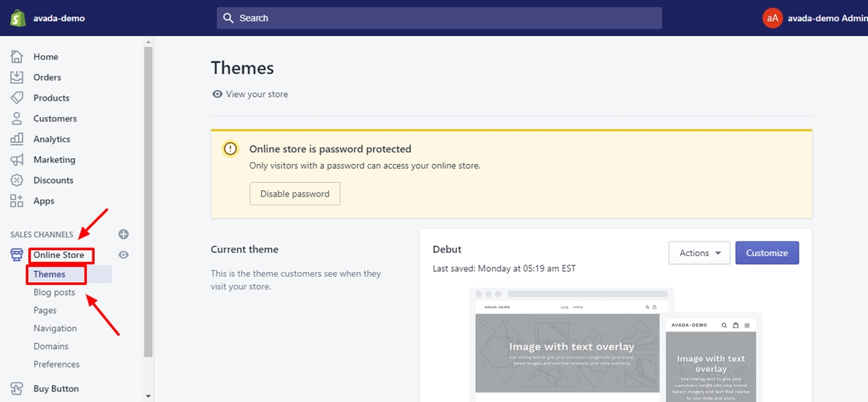Select Themes submenu item

(x=49, y=274)
